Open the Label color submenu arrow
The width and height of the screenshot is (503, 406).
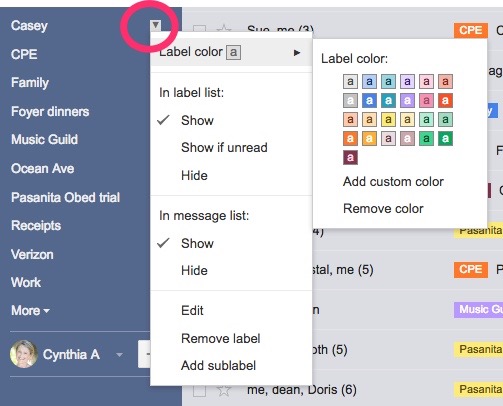coord(297,53)
